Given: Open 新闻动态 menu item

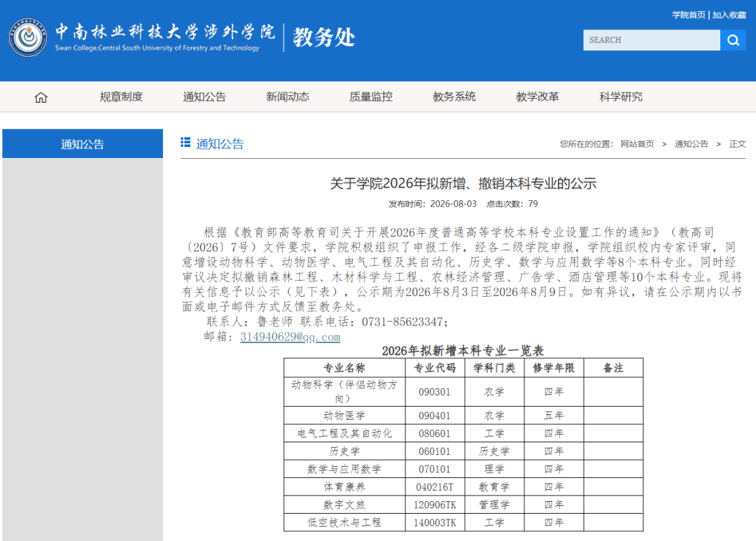Looking at the screenshot, I should click(288, 97).
